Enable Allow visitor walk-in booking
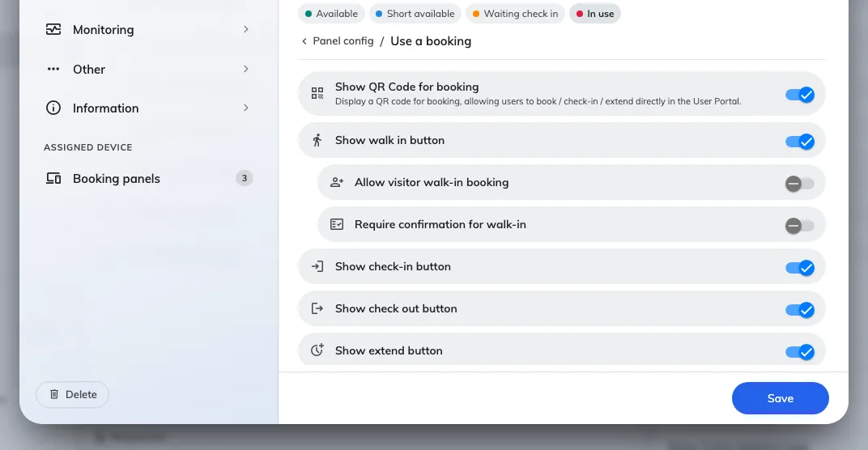The image size is (868, 450). click(x=800, y=183)
